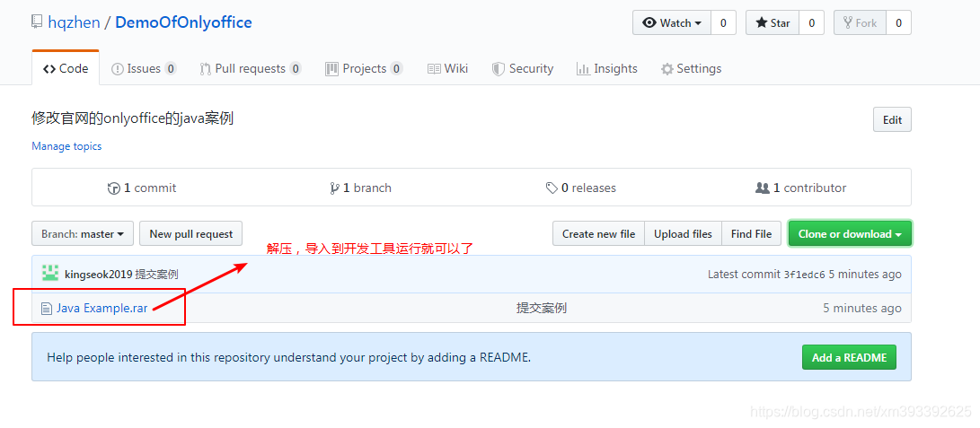This screenshot has width=980, height=428.
Task: Click the Fork count 0
Action: tap(899, 23)
